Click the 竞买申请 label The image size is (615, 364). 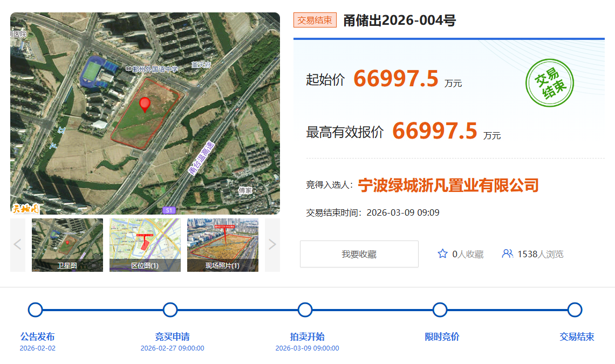[x=172, y=336]
